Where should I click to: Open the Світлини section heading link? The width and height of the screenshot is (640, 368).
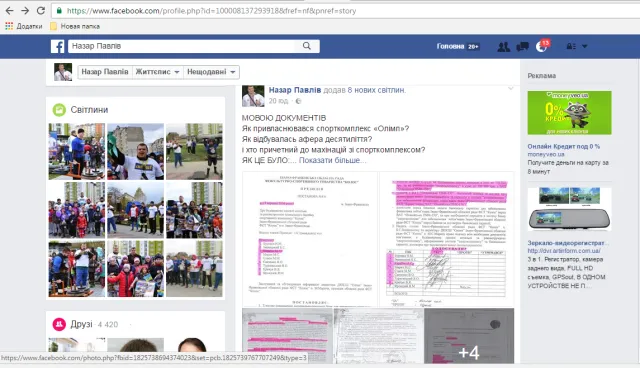click(x=89, y=109)
